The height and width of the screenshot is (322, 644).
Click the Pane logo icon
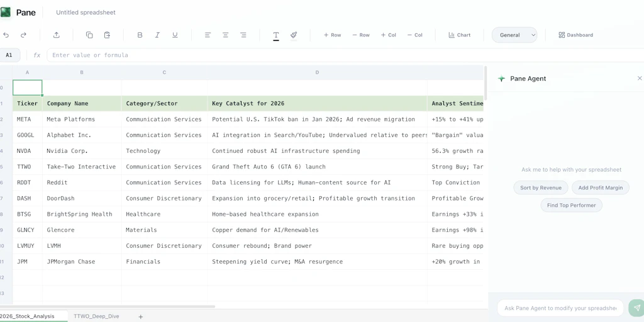5,13
